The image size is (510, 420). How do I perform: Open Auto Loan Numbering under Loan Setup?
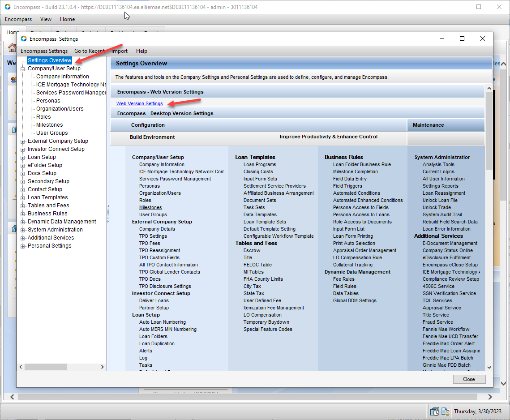coord(162,322)
